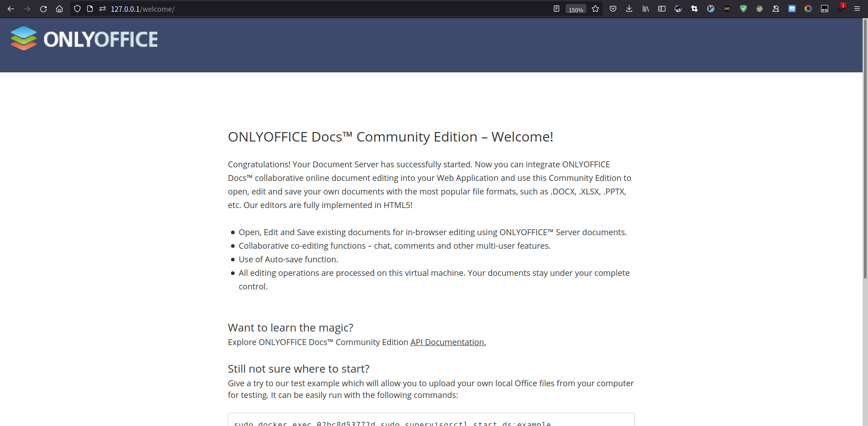Open the two-eyed square extension

[825, 9]
